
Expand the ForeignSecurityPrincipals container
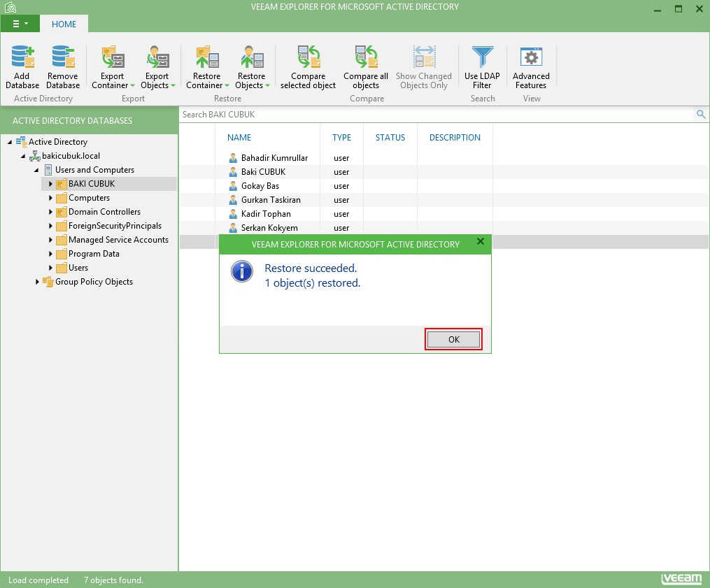coord(50,226)
